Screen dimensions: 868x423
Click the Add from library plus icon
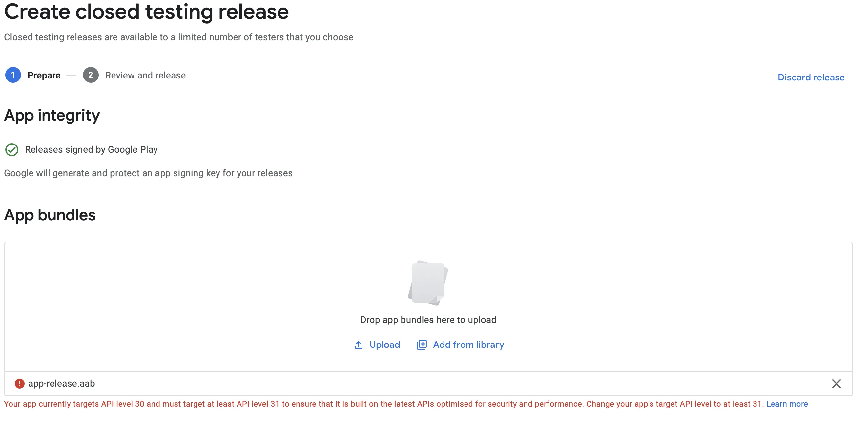422,345
